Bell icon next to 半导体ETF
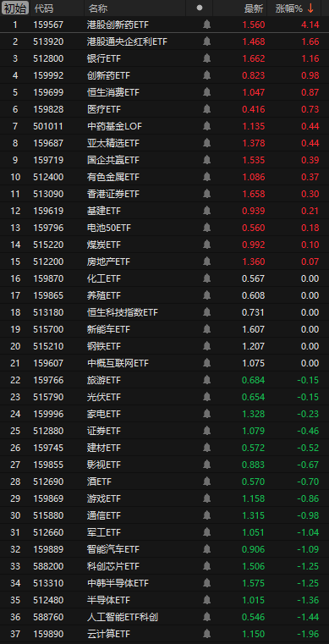Image resolution: width=329 pixels, height=644 pixels. (x=206, y=600)
